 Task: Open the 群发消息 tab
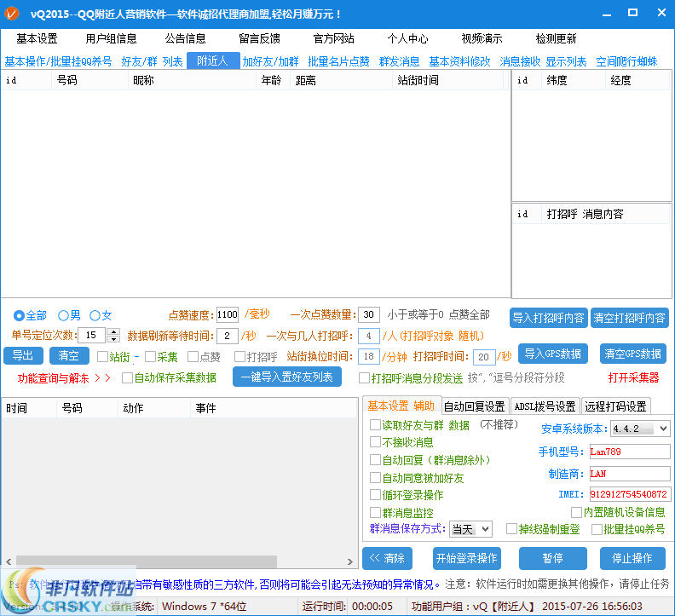coord(399,61)
